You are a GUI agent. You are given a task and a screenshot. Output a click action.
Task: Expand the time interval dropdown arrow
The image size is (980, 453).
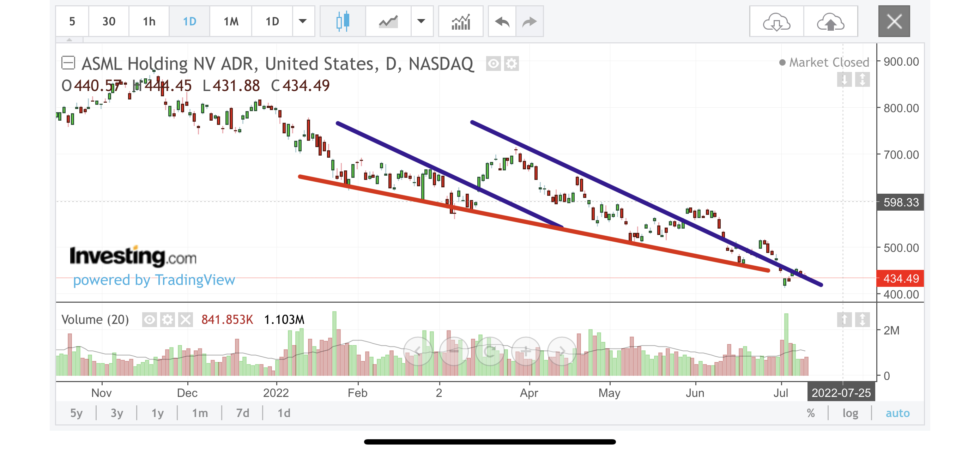303,21
